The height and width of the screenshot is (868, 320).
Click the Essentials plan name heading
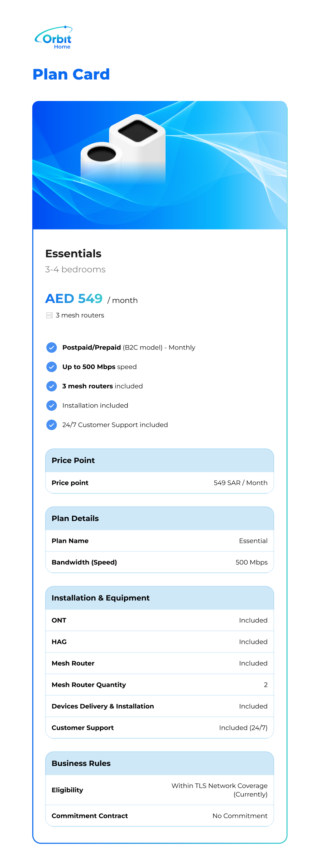[73, 254]
